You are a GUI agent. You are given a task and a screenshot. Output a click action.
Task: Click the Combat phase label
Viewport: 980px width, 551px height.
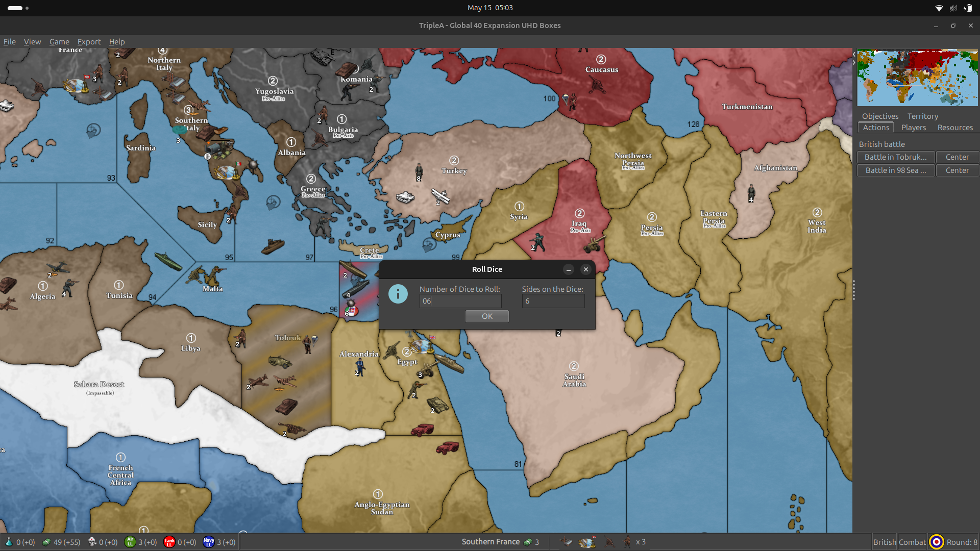pos(912,542)
